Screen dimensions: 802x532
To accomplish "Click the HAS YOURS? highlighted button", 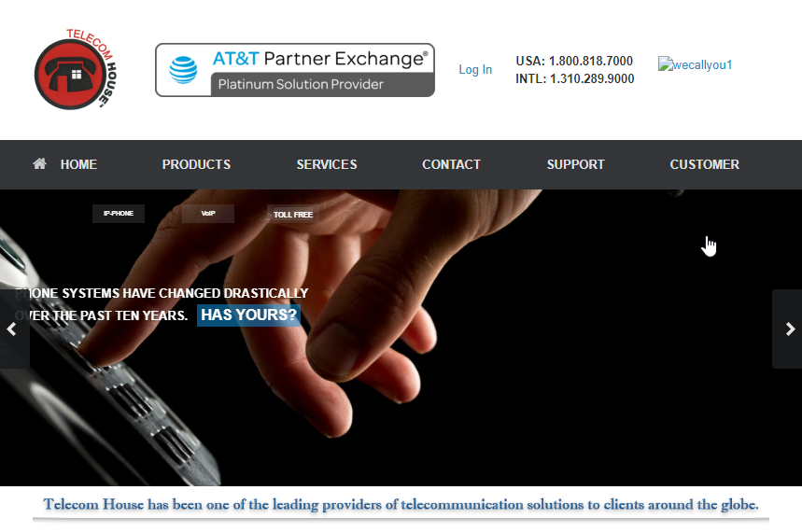I will pyautogui.click(x=248, y=315).
